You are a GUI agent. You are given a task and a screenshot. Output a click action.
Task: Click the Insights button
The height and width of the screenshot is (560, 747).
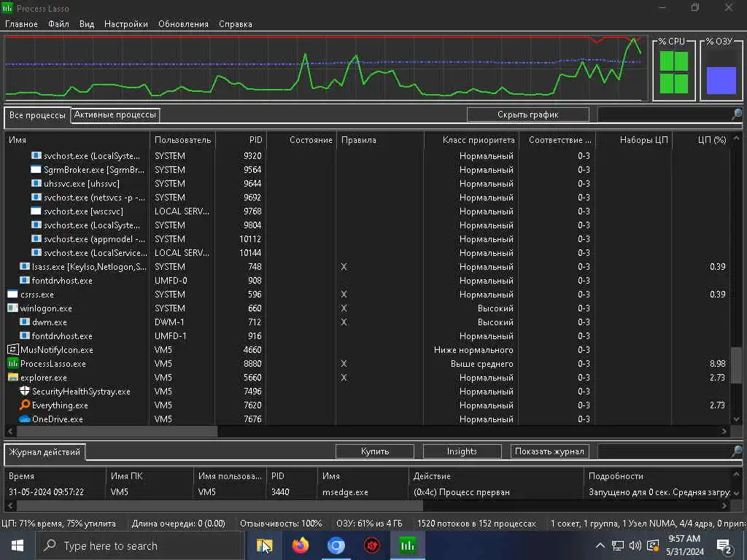point(462,451)
